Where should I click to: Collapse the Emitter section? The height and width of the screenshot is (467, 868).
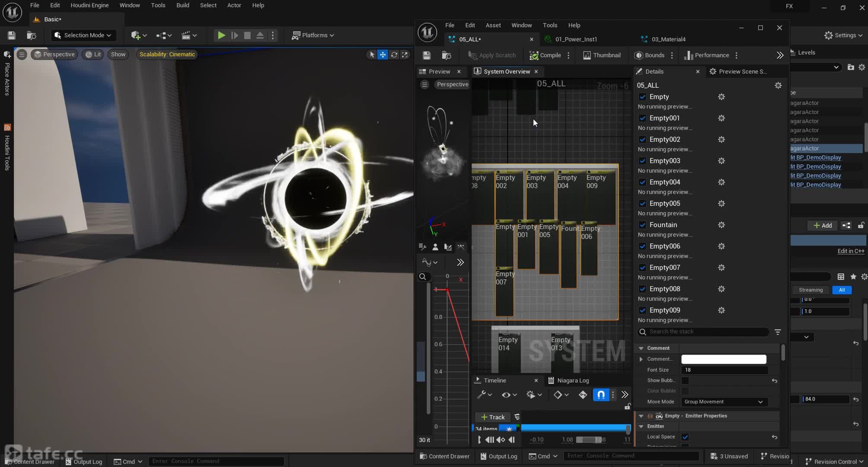[641, 427]
